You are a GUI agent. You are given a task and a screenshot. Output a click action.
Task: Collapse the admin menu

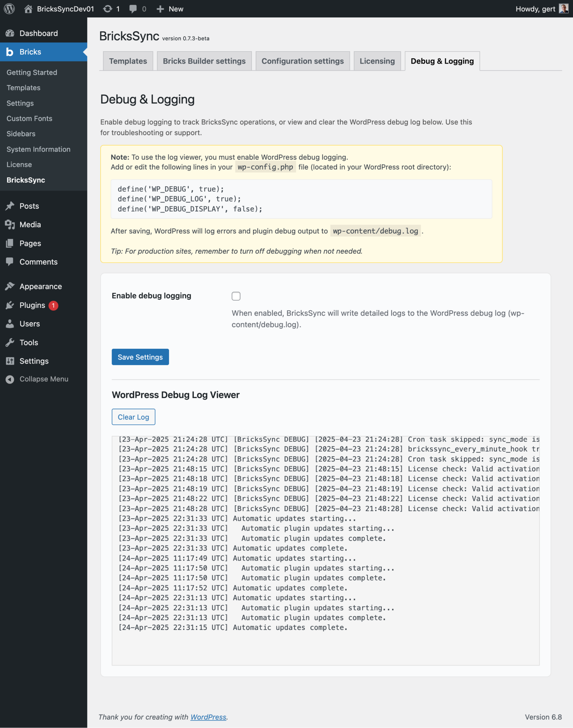tap(43, 379)
